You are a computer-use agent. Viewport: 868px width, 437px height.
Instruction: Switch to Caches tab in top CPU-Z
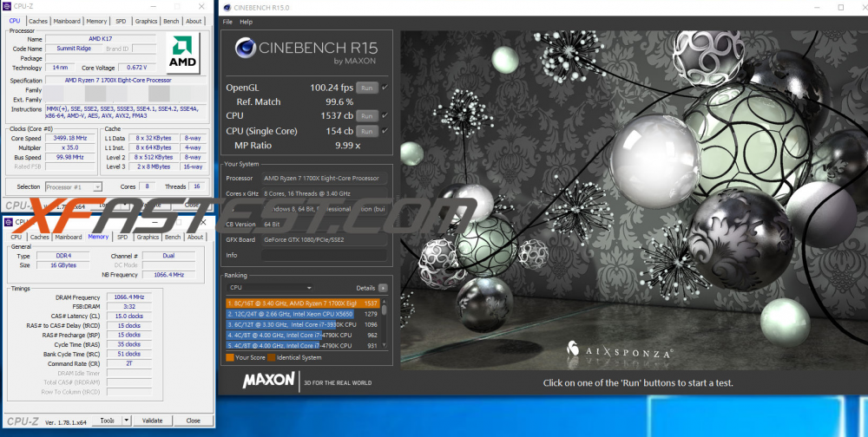(x=38, y=21)
